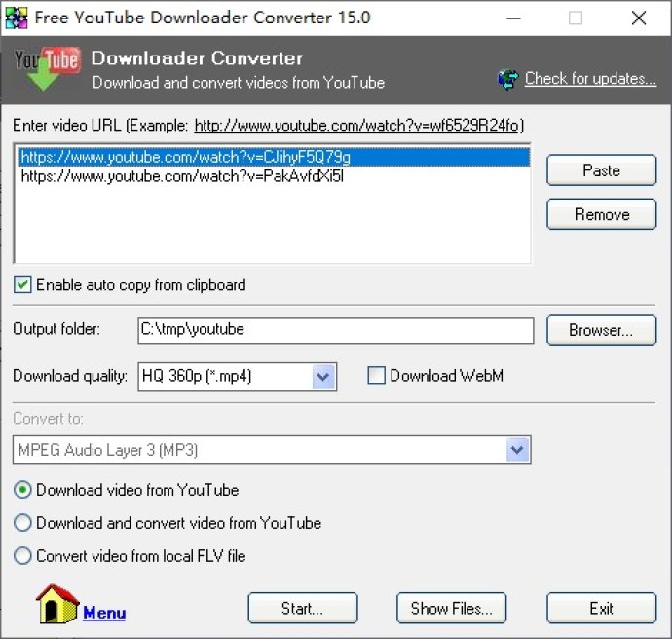Screen dimensions: 672x639
Task: Minimize the Downloader Converter window
Action: pyautogui.click(x=513, y=18)
